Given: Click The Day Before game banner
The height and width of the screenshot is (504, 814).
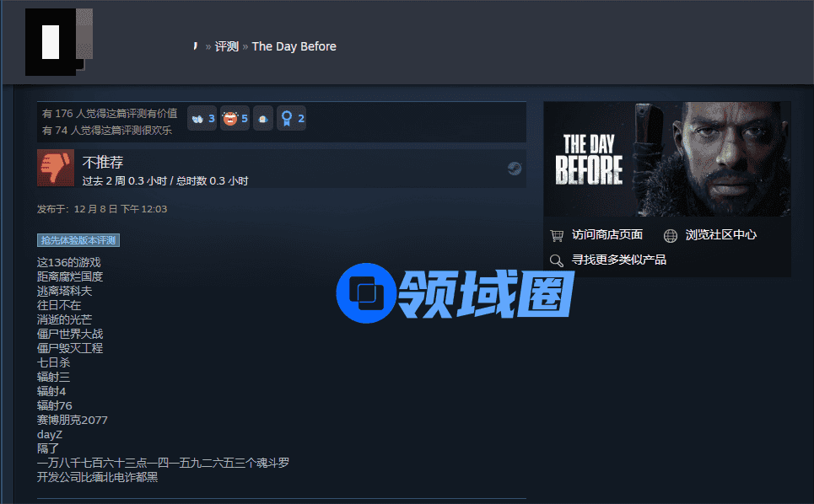Looking at the screenshot, I should (x=667, y=158).
